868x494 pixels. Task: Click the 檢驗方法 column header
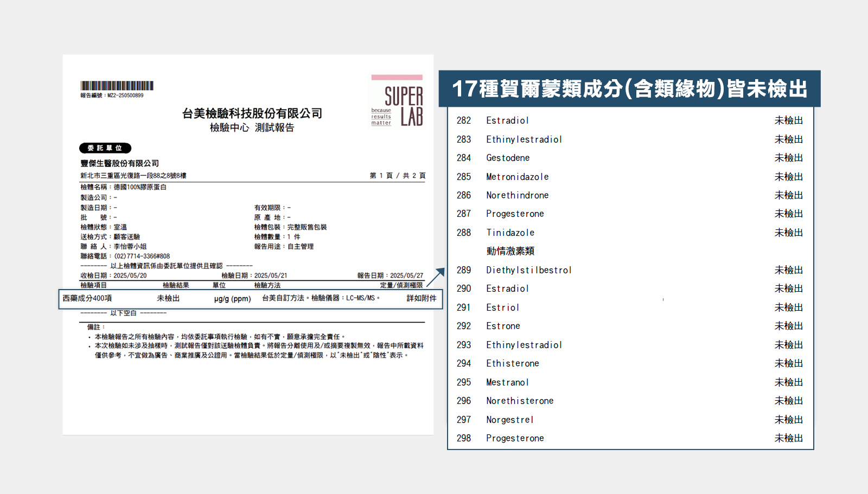267,285
